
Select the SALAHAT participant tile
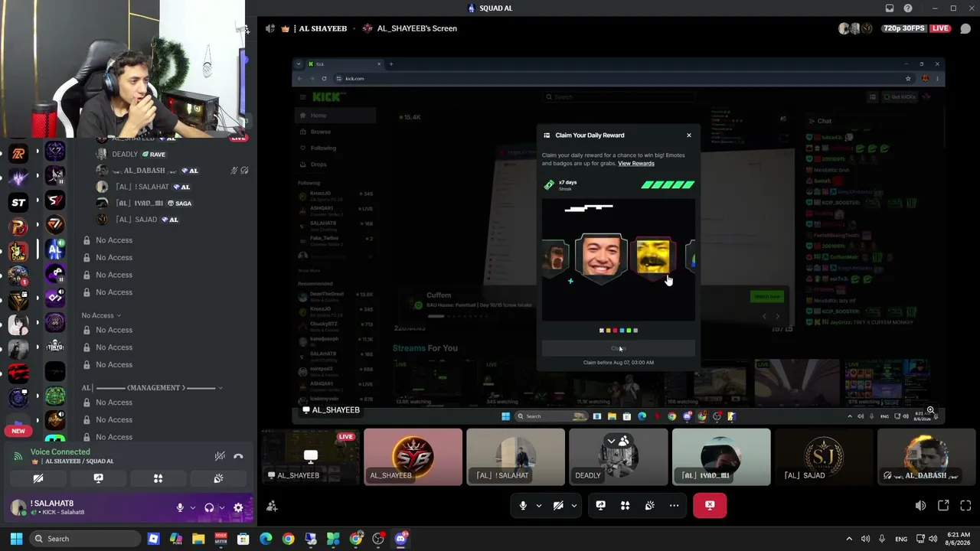click(x=515, y=457)
